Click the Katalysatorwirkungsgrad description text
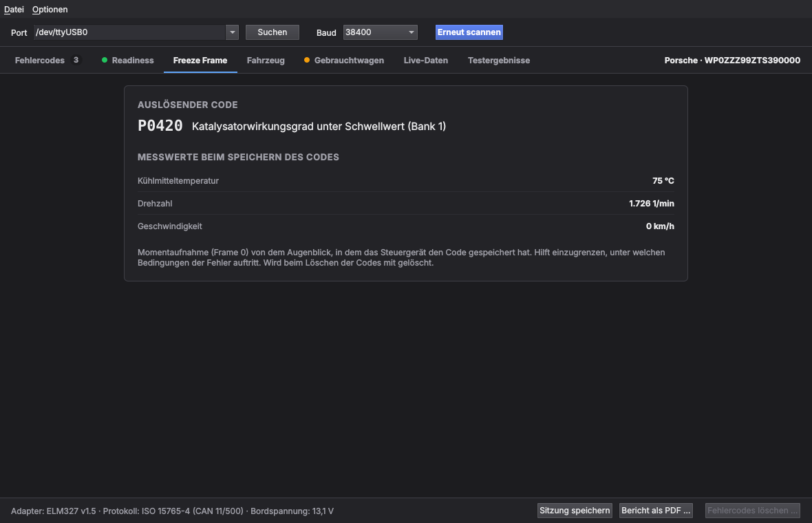Viewport: 812px width, 523px height. [319, 127]
